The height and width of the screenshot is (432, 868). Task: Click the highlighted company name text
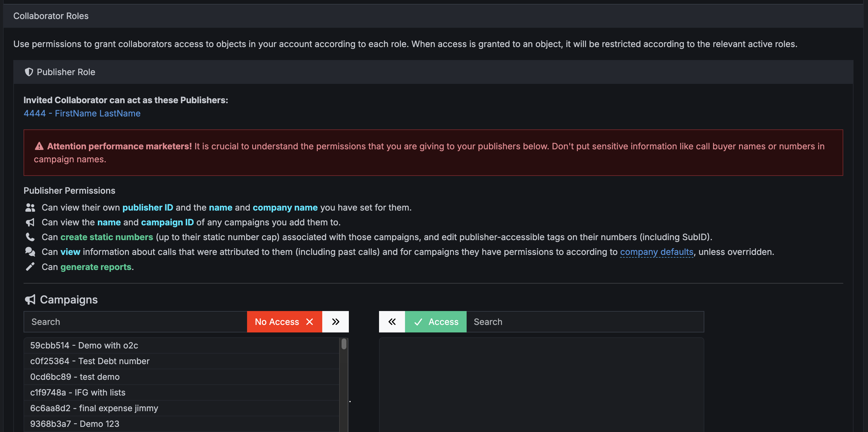point(285,208)
